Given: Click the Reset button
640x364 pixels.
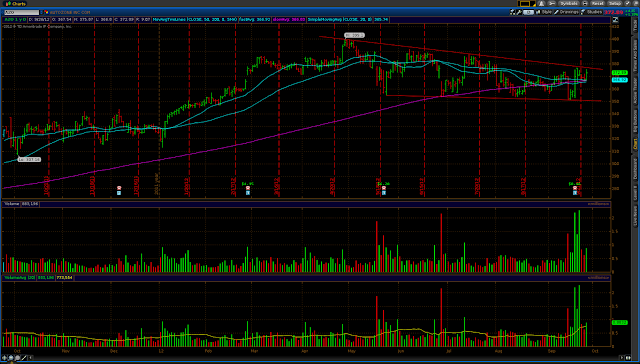Looking at the screenshot, I should pyautogui.click(x=598, y=4).
